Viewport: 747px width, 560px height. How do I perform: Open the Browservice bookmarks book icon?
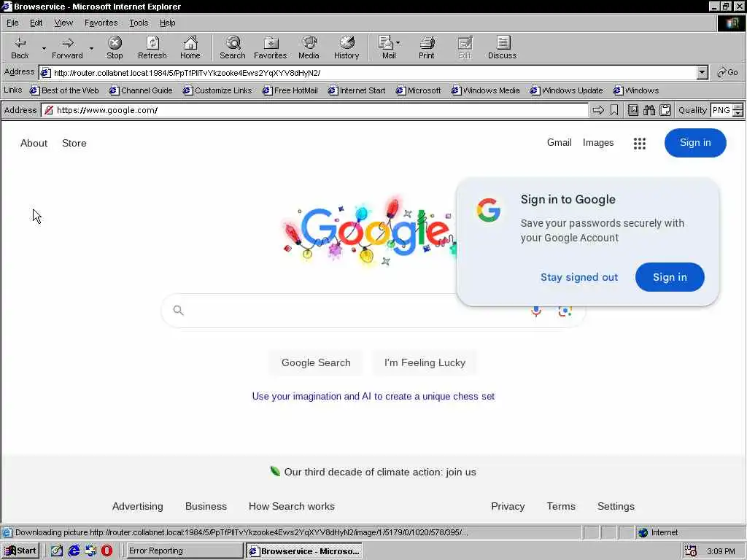click(632, 111)
